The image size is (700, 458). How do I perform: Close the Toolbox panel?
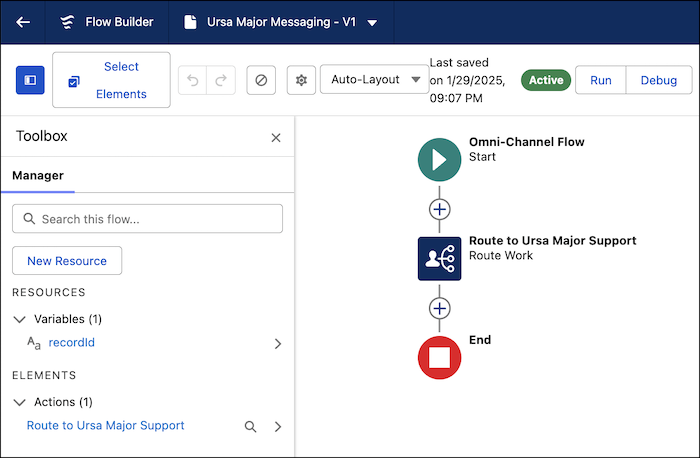276,138
